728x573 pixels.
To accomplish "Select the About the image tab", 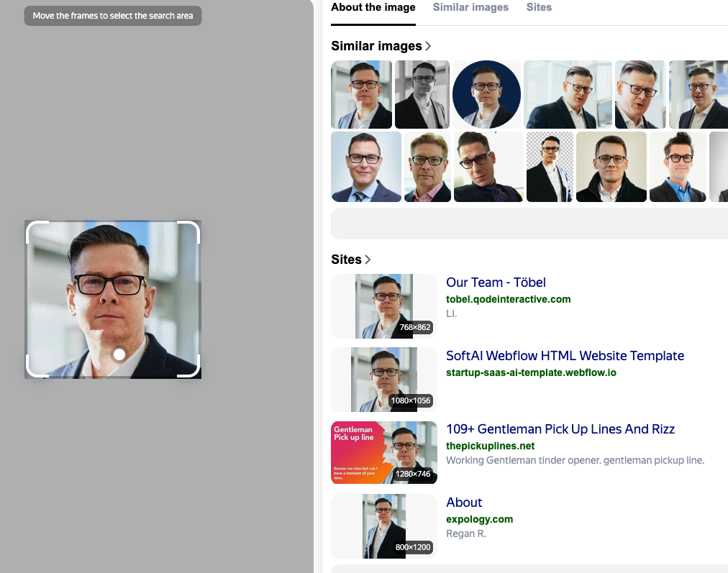I will [373, 8].
